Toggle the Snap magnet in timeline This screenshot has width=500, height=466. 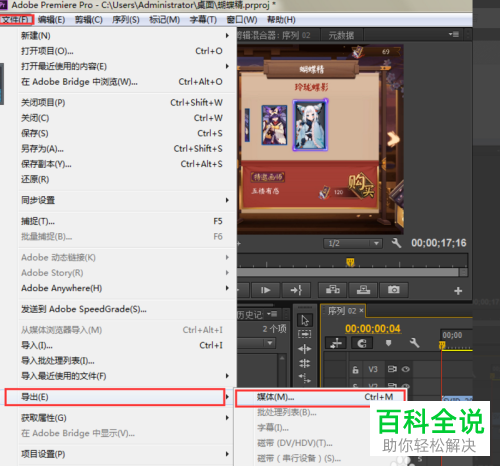[362, 343]
